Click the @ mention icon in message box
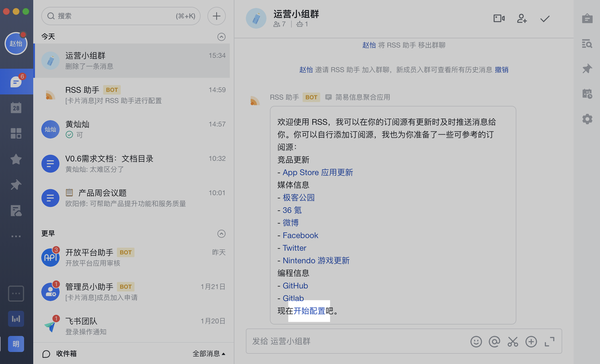The image size is (600, 364). 494,342
